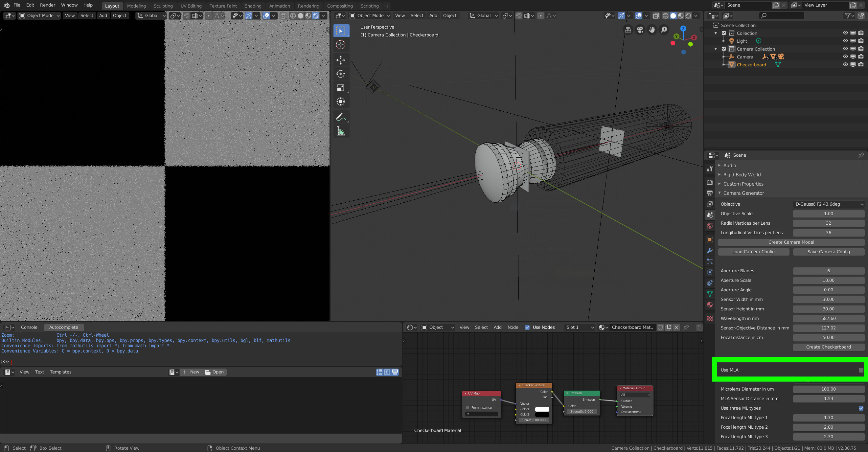The image size is (868, 452).
Task: Click the camera view navigation icon
Action: 640,30
